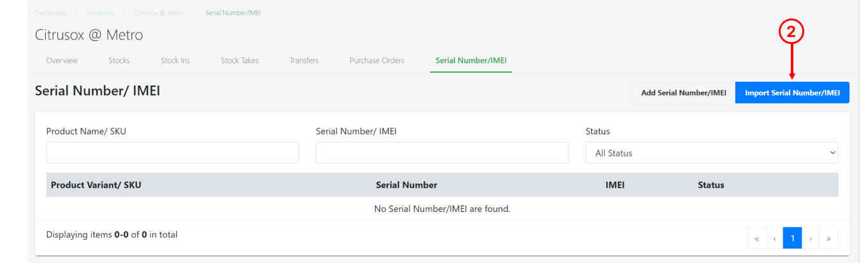Open the Purchase Orders tab
The height and width of the screenshot is (263, 868).
pos(377,61)
